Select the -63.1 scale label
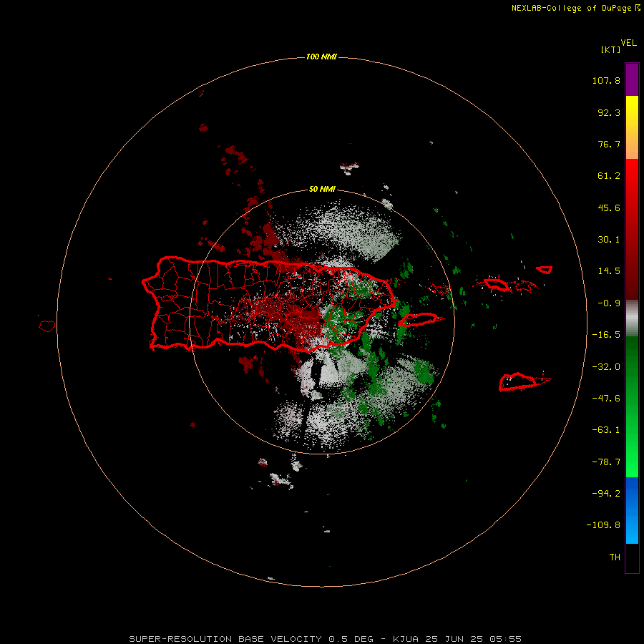 606,430
